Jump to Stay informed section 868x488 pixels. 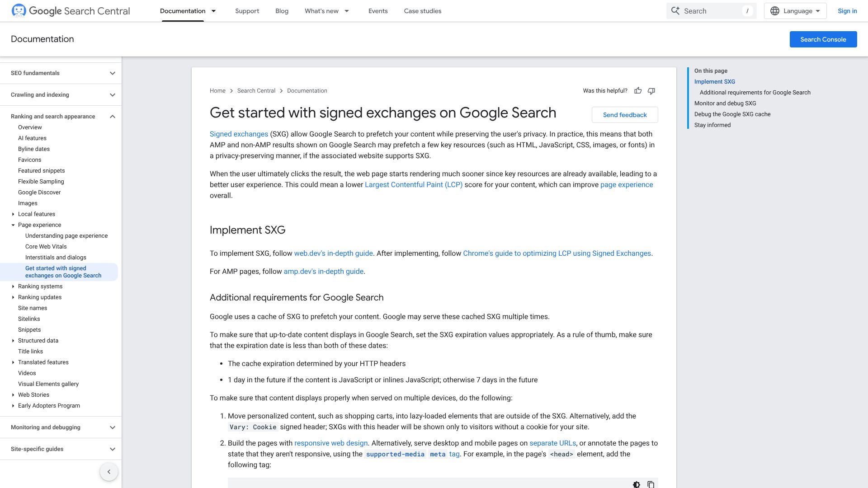pyautogui.click(x=712, y=125)
